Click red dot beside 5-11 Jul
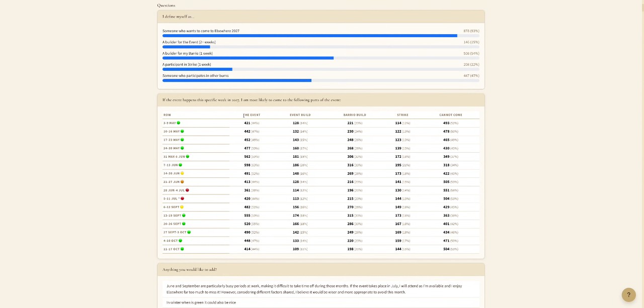The image size is (644, 308). (182, 198)
